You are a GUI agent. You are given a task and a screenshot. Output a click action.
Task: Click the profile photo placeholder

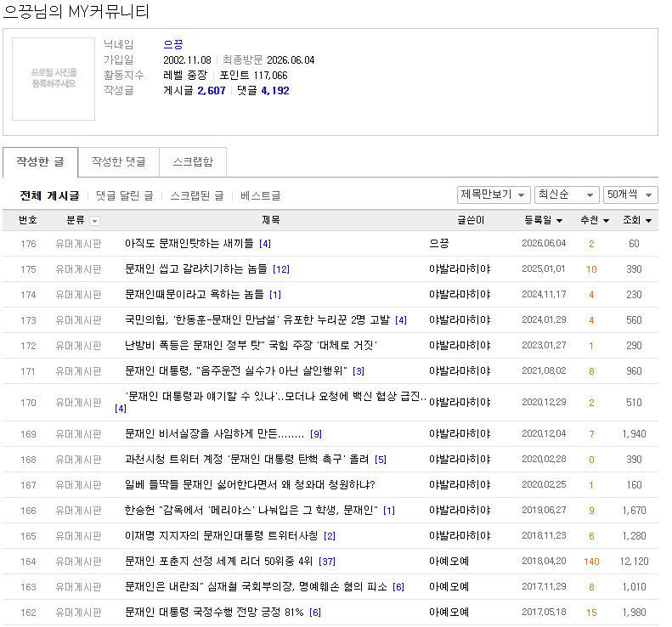[x=54, y=79]
